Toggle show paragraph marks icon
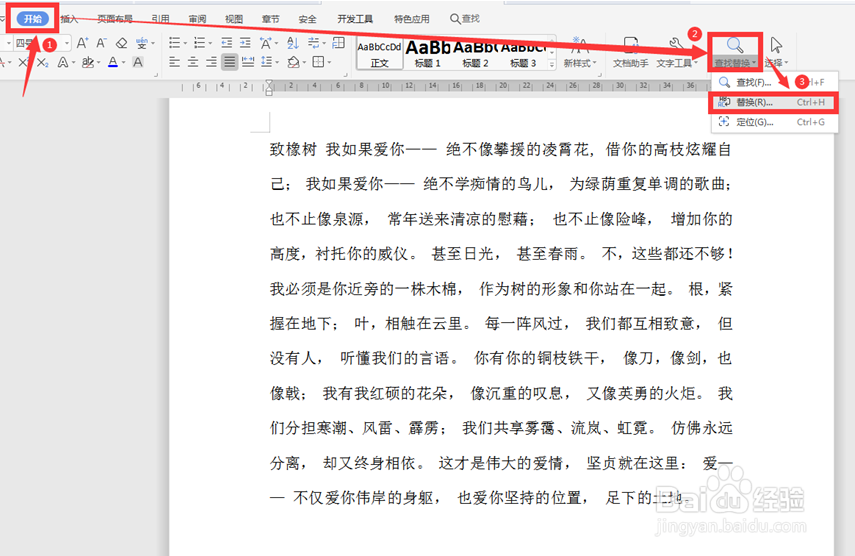855x556 pixels. (x=314, y=43)
